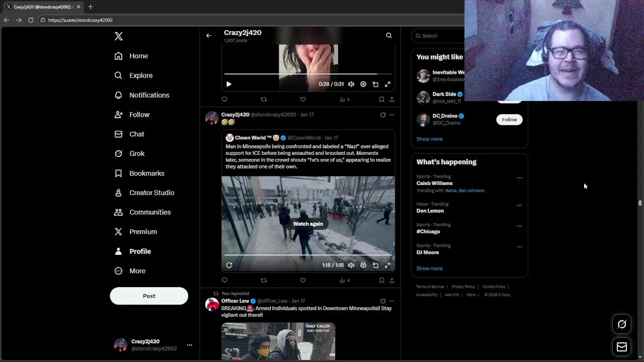Open Profile in the sidebar

click(133, 251)
